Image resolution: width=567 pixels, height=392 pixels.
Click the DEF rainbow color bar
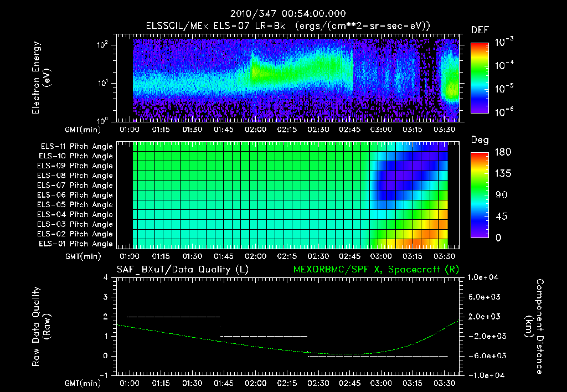pyautogui.click(x=480, y=78)
